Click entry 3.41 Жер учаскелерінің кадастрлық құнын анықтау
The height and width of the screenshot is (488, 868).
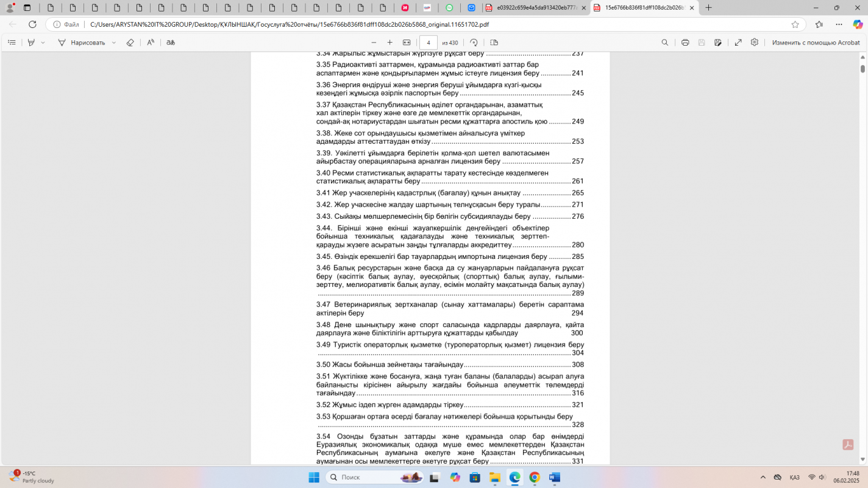(x=450, y=193)
